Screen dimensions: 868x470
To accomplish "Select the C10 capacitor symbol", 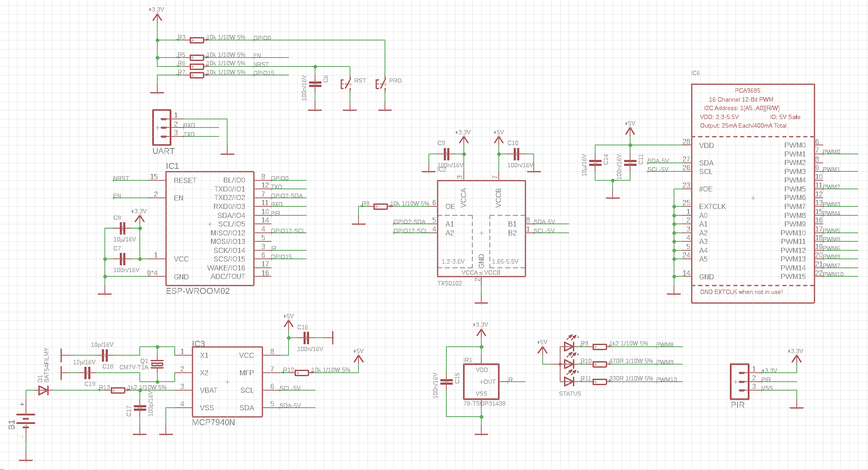I will (516, 154).
